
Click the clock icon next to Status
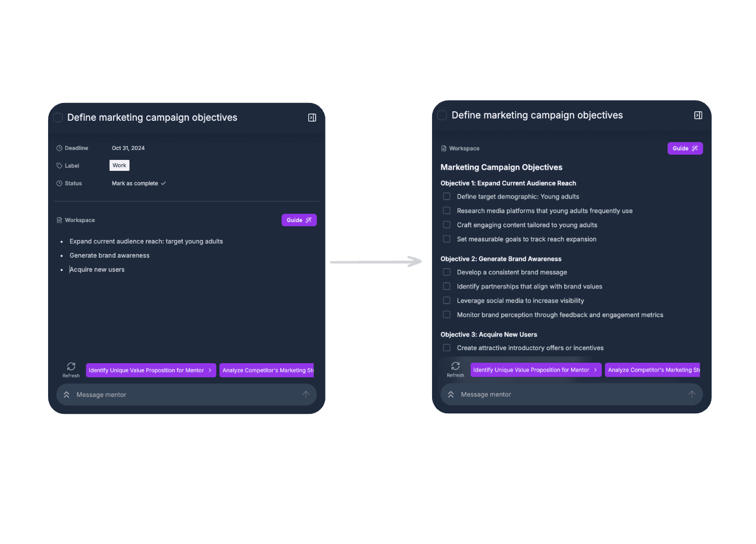(59, 183)
